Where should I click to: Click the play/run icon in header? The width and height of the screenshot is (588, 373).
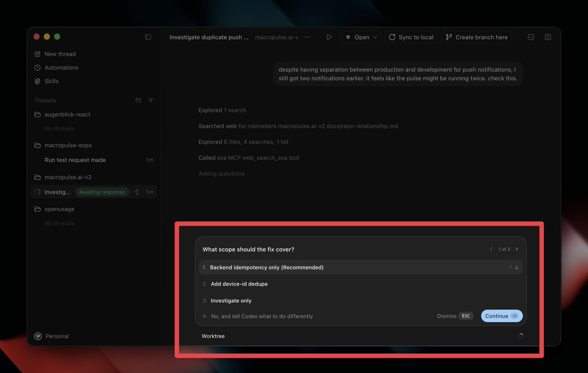pos(329,37)
